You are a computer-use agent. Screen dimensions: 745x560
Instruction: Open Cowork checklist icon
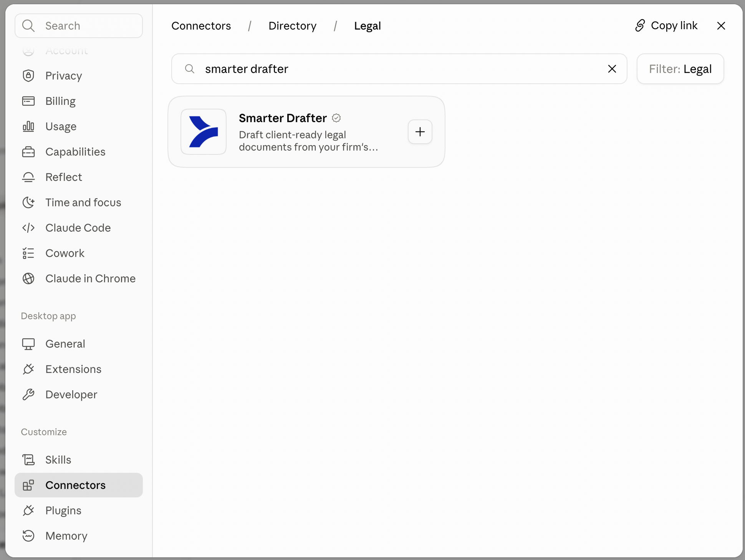point(28,253)
